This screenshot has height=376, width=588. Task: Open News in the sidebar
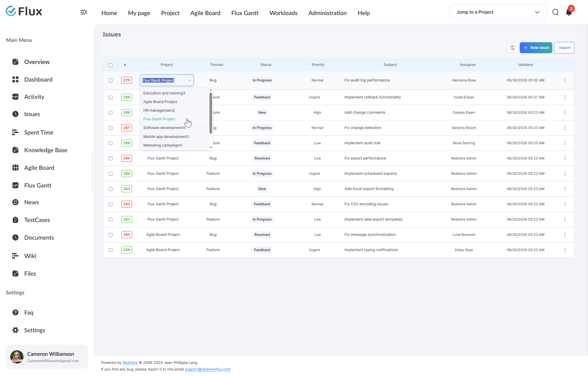click(31, 202)
